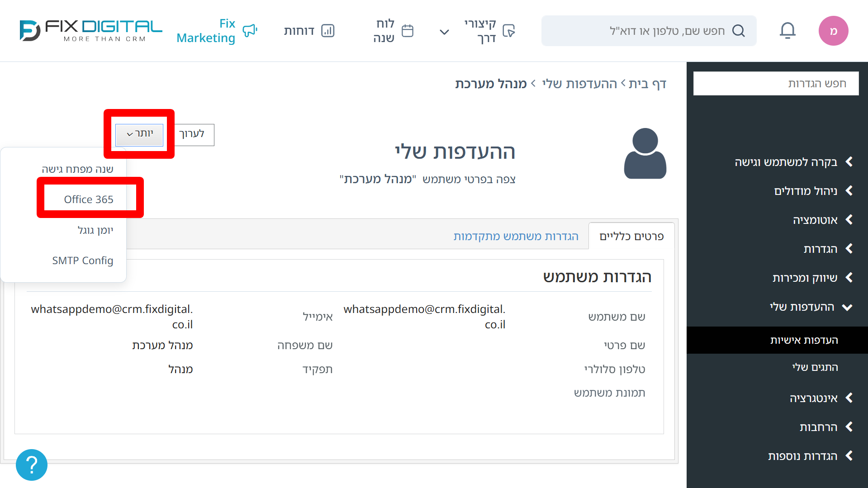Click the שם משתמש field label
Image resolution: width=868 pixels, height=488 pixels.
point(617,317)
